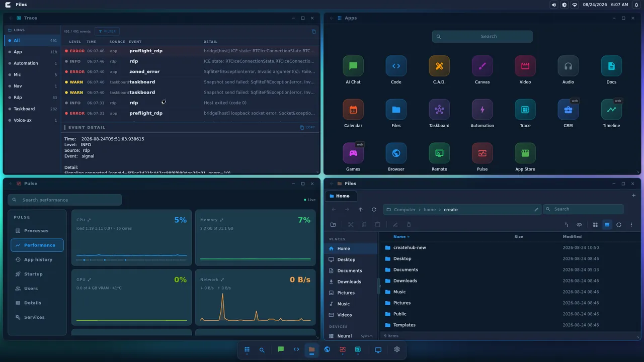Launch the Calendar app icon
This screenshot has width=644, height=362.
pos(353,110)
